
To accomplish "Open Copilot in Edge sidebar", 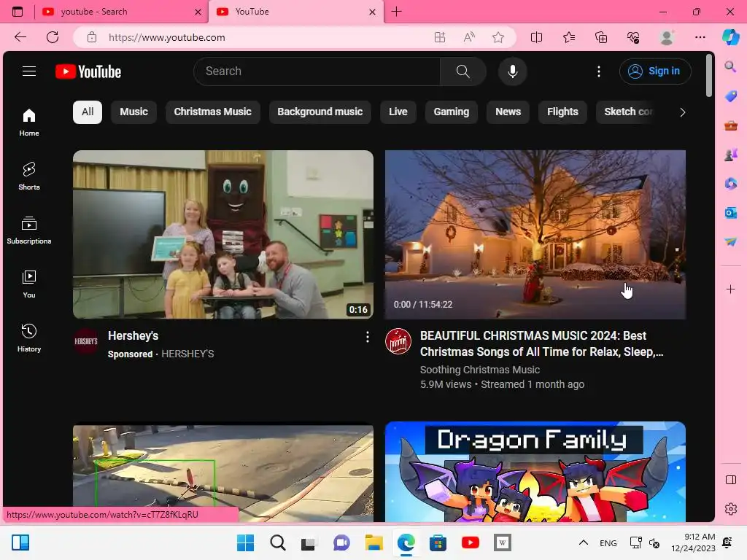I will coord(730,37).
